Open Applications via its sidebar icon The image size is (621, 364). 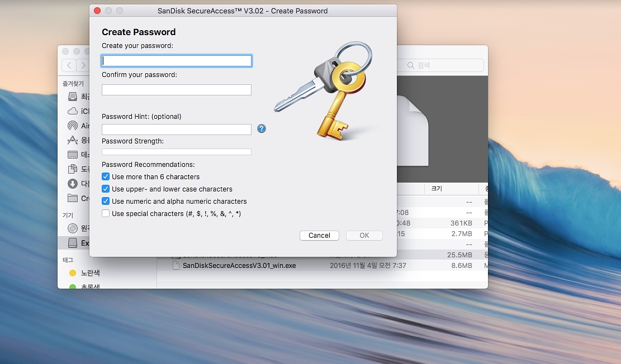click(x=73, y=140)
